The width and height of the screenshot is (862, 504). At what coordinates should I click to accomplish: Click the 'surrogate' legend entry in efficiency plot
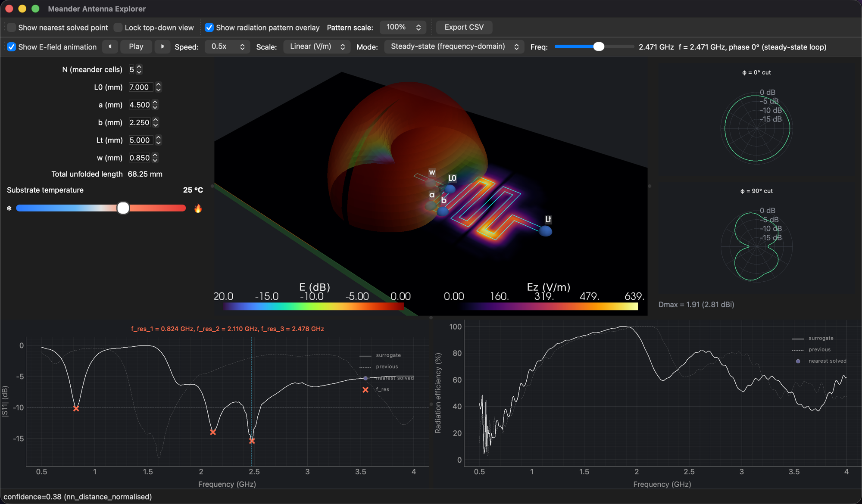[x=821, y=338]
